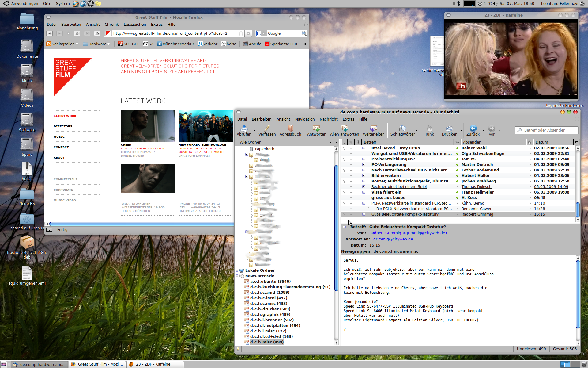Open the Nachricht menu in Thunderbird
Viewport: 588px width, 368px height.
click(x=328, y=119)
